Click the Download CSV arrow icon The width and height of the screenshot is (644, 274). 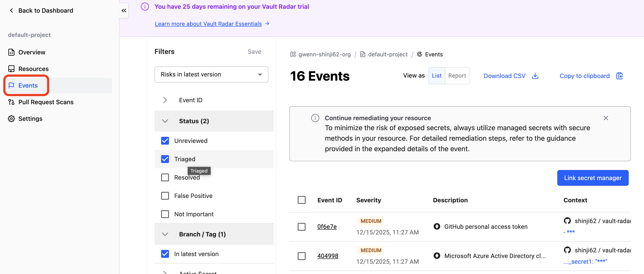[535, 76]
